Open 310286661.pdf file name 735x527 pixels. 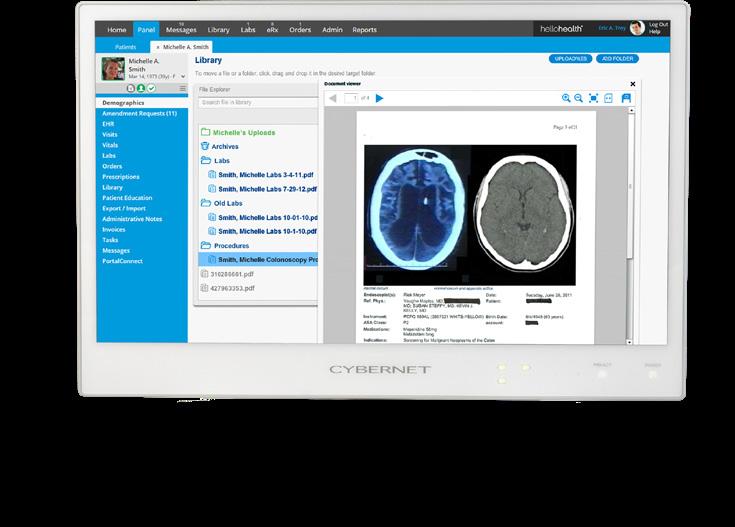[232, 274]
